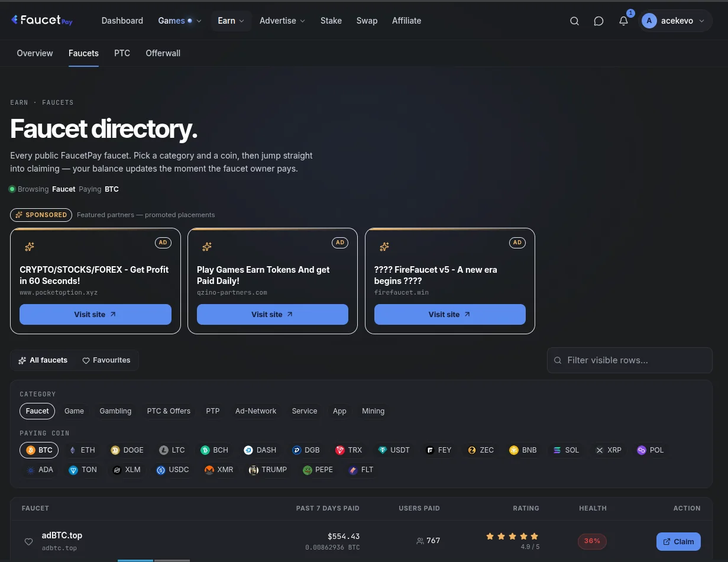The height and width of the screenshot is (562, 728).
Task: Choose XRP coin filter
Action: [x=609, y=450]
